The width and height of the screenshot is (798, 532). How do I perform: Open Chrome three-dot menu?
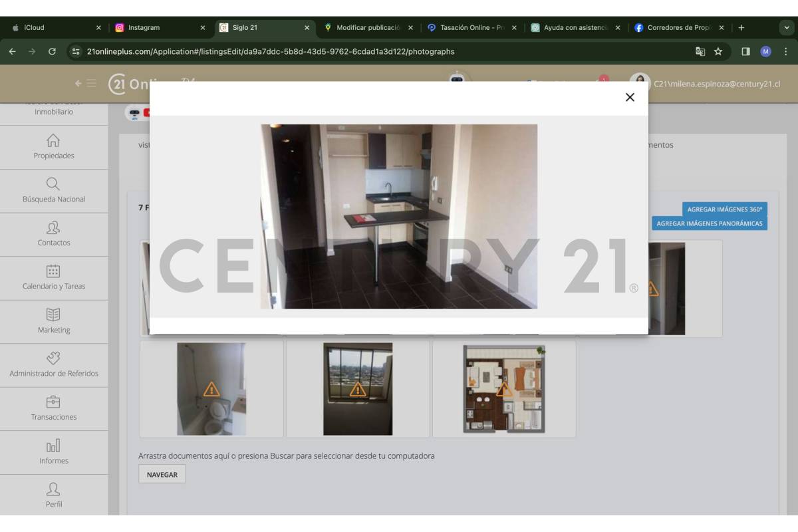point(785,51)
